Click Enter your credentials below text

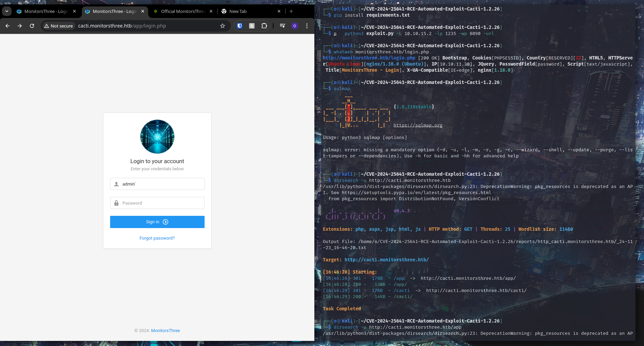coord(157,169)
